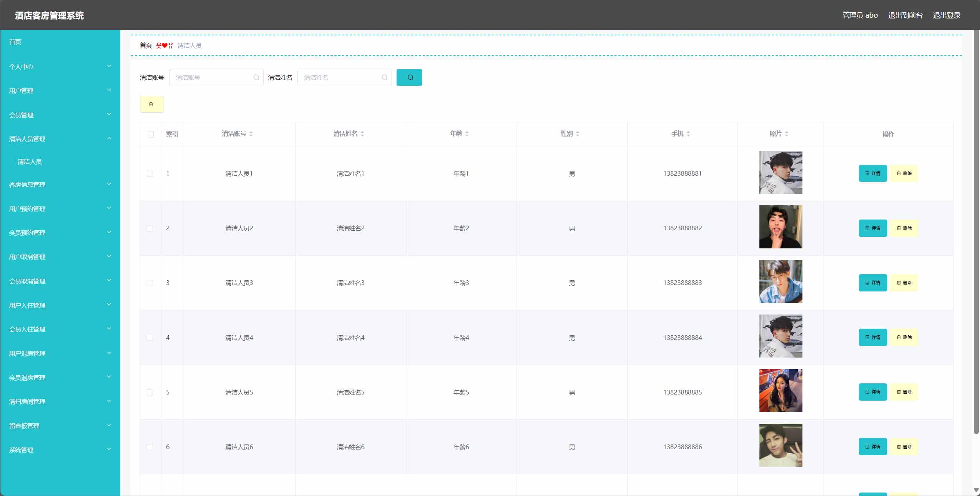This screenshot has height=496, width=980.
Task: Open 首页 in the sidebar
Action: (60, 42)
